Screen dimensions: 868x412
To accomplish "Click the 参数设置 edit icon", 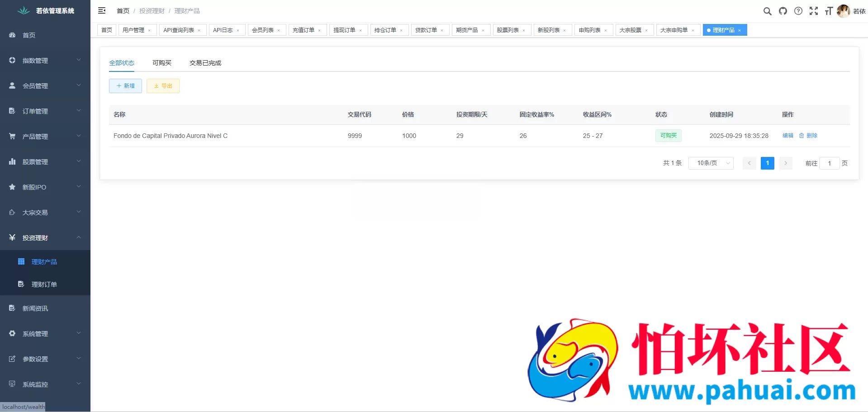I will 12,359.
